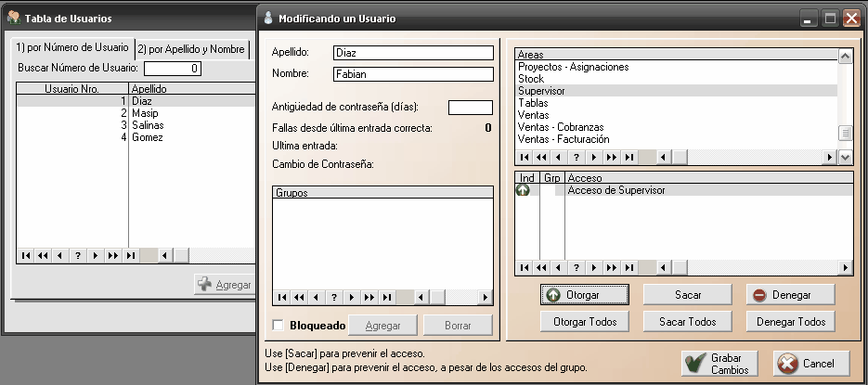Go to next record in Acceso navigator
Viewport: 868px width, 385px height.
point(594,268)
